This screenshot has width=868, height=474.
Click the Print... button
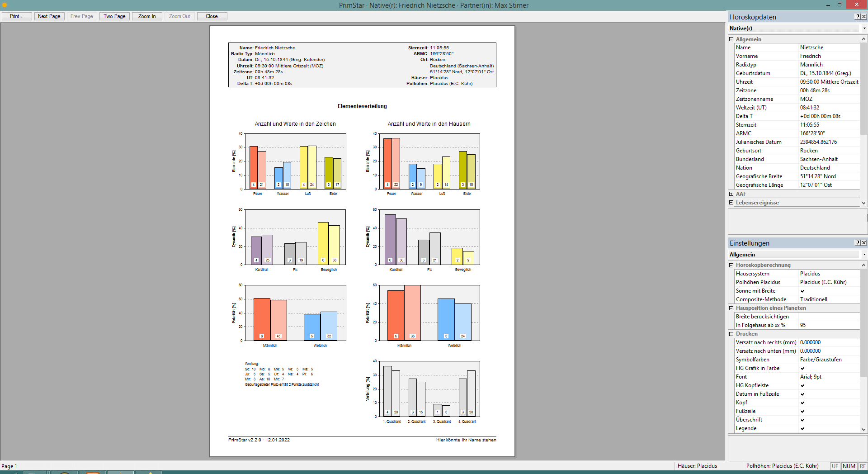coord(17,16)
